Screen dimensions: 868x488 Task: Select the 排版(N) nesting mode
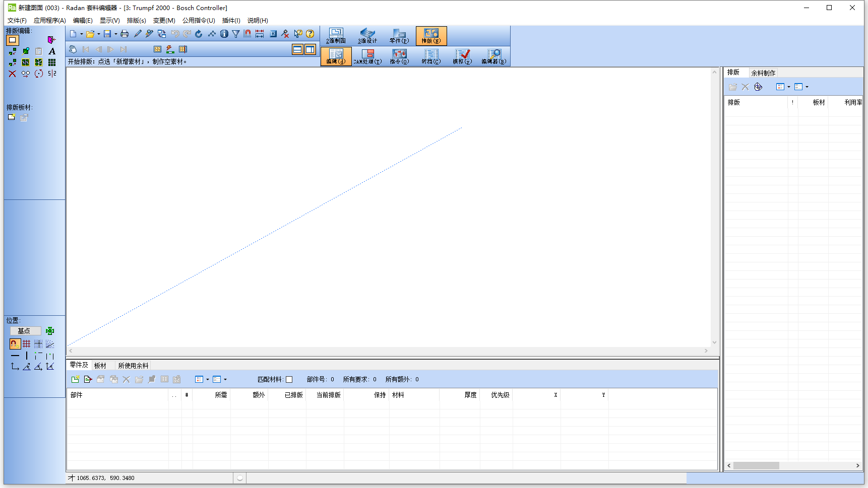[431, 36]
